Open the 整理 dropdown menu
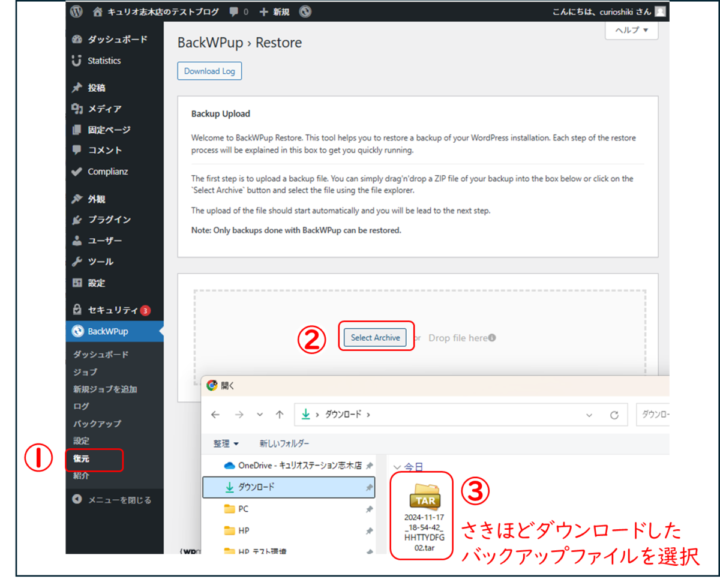Viewport: 720px width, 588px height. [226, 444]
